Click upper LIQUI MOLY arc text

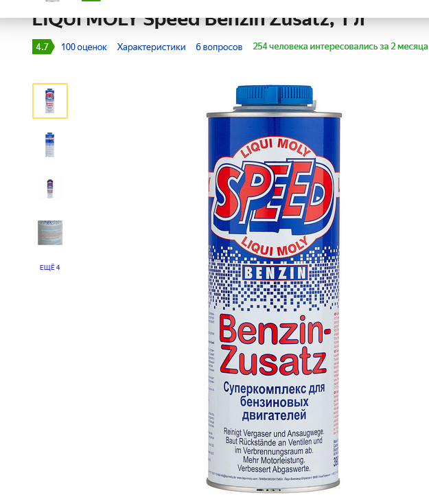point(277,148)
